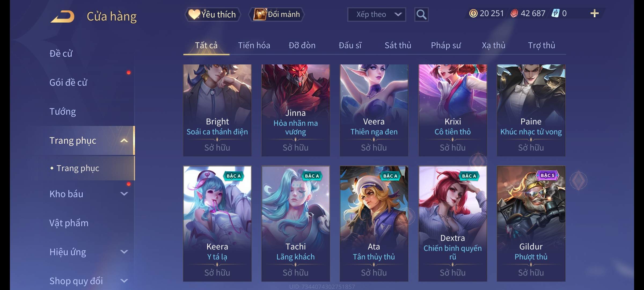Click the red ruby currency icon

514,13
